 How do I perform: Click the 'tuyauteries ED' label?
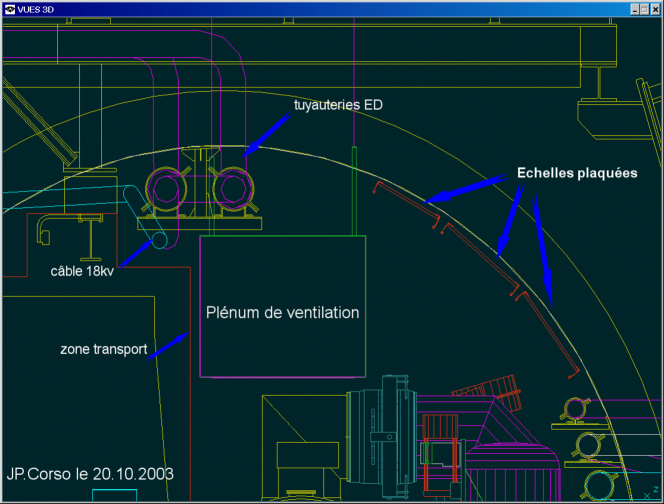(x=338, y=105)
